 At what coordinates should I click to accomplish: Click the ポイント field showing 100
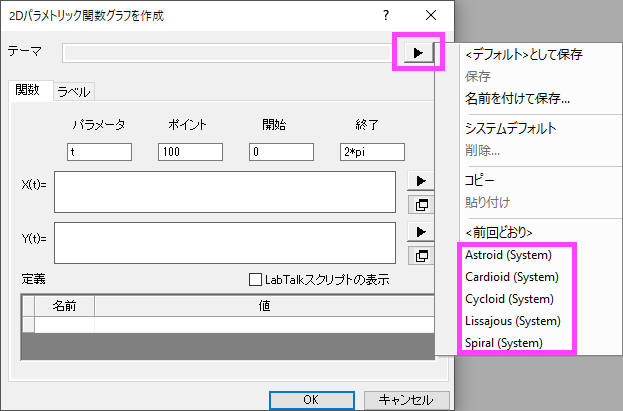[190, 152]
